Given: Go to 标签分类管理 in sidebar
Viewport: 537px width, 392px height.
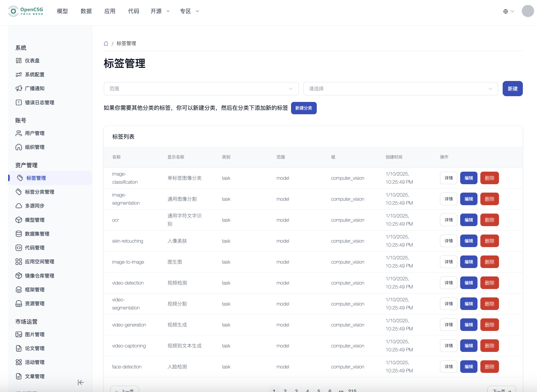Looking at the screenshot, I should point(39,192).
